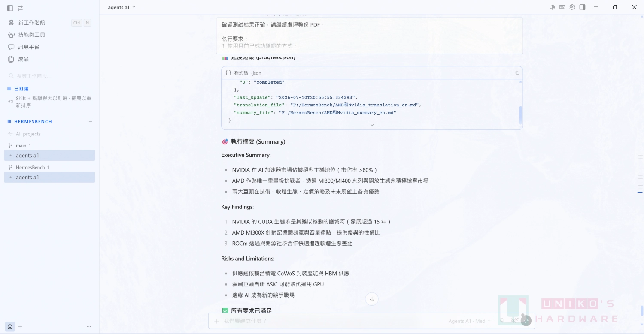This screenshot has height=334, width=644.
Task: Click the swap arrows icon beside sidebar toggle
Action: (x=20, y=8)
